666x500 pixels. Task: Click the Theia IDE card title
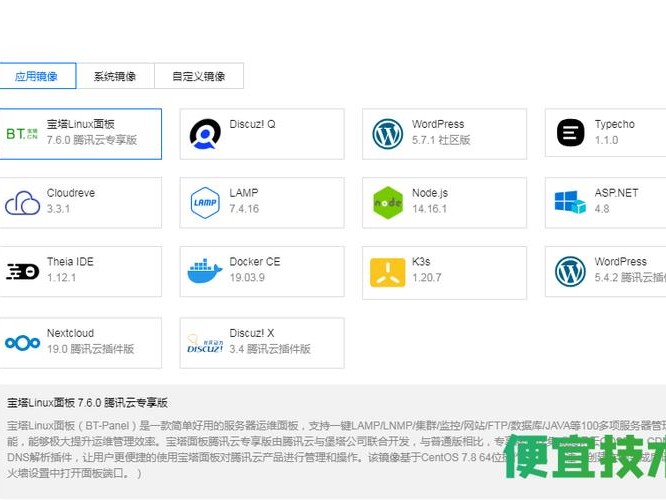[x=70, y=262]
